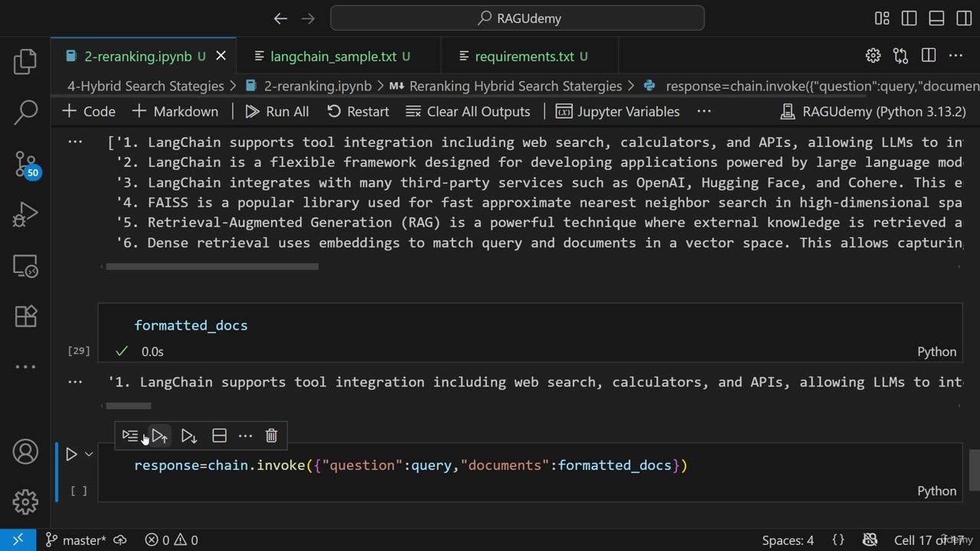Toggle the secondary side bar layout
The image size is (980, 551).
[x=964, y=18]
